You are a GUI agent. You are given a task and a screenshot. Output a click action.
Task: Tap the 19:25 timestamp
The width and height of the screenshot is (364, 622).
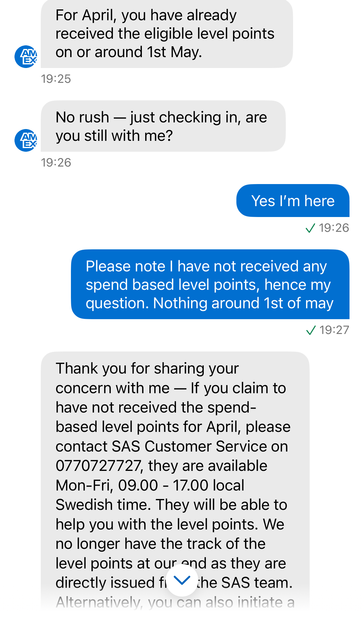(x=56, y=79)
